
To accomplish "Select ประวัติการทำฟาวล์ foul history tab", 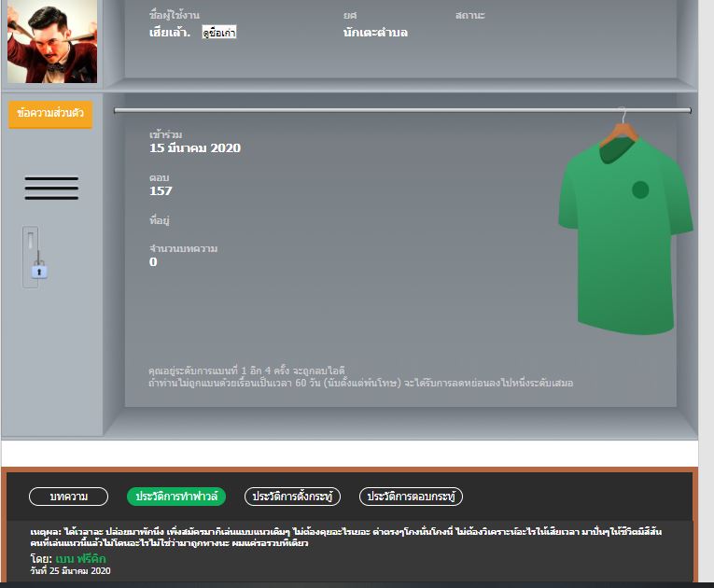I will (x=176, y=497).
